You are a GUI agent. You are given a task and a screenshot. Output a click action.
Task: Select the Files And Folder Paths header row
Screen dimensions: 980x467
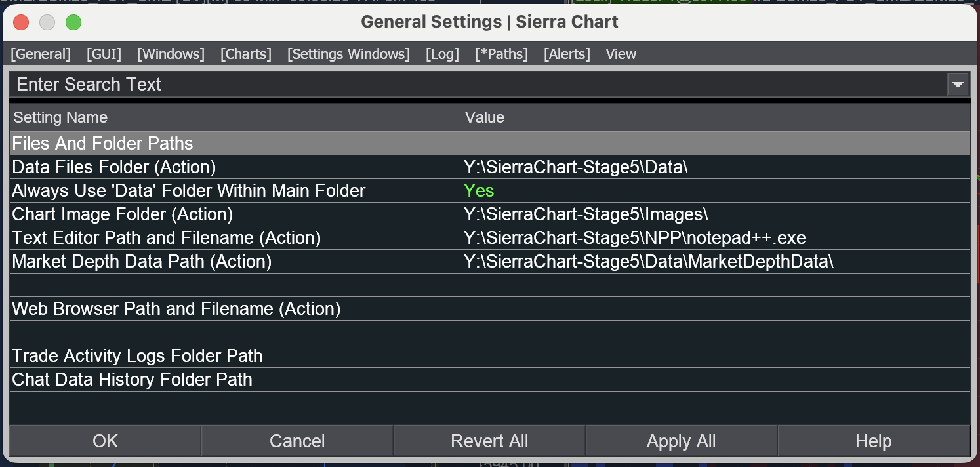click(490, 144)
